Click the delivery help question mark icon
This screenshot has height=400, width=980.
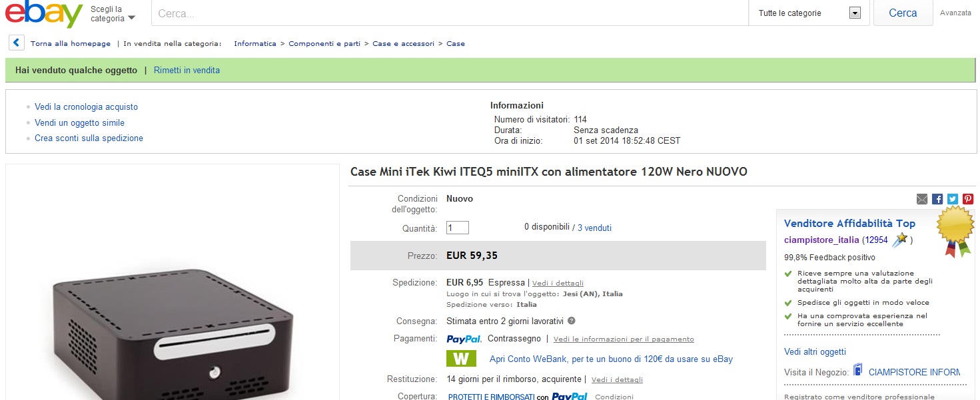pyautogui.click(x=572, y=321)
